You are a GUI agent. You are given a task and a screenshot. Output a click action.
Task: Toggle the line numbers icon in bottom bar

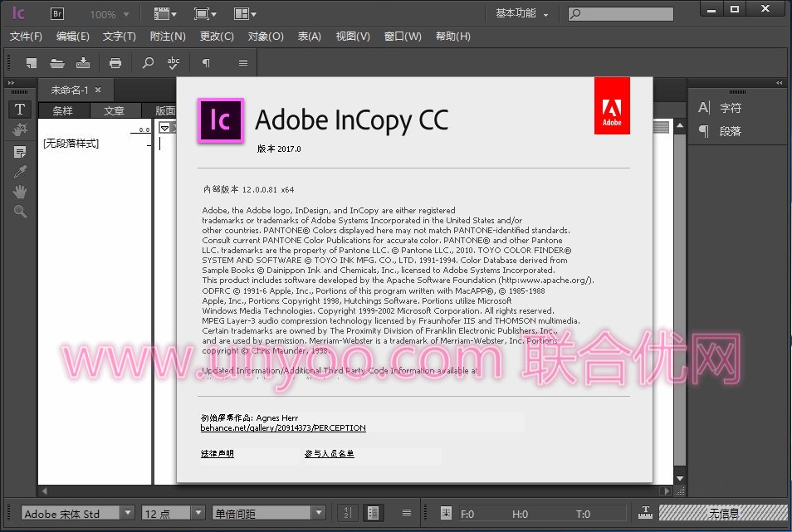click(348, 513)
